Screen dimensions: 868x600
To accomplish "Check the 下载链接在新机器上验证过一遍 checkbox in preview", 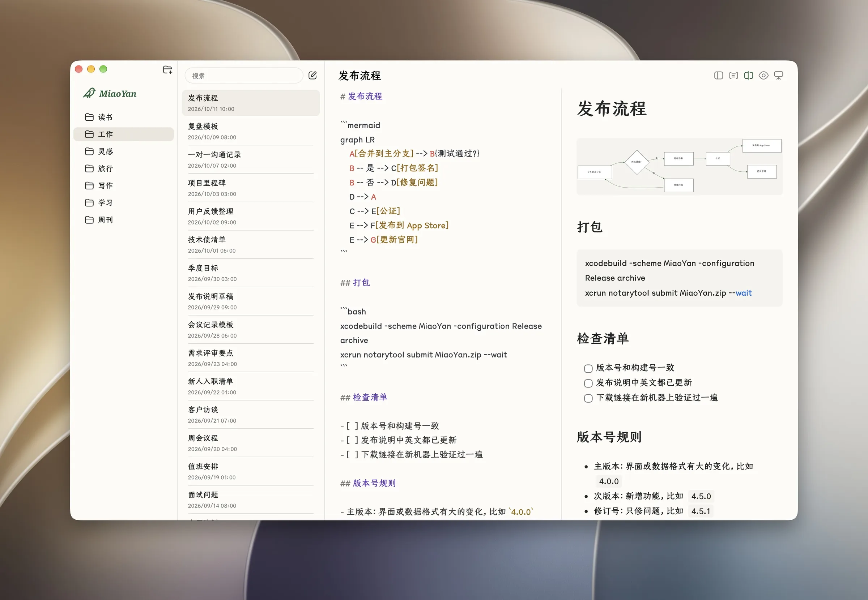I will click(588, 399).
